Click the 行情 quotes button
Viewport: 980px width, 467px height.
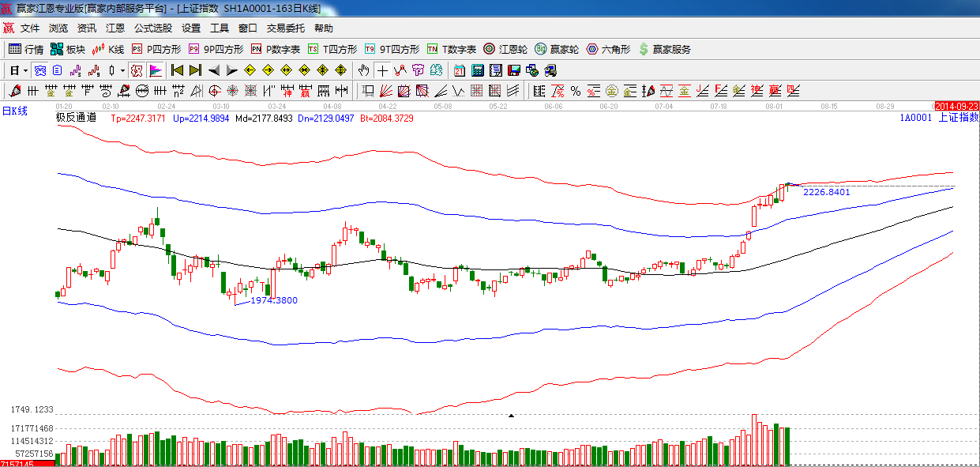26,49
